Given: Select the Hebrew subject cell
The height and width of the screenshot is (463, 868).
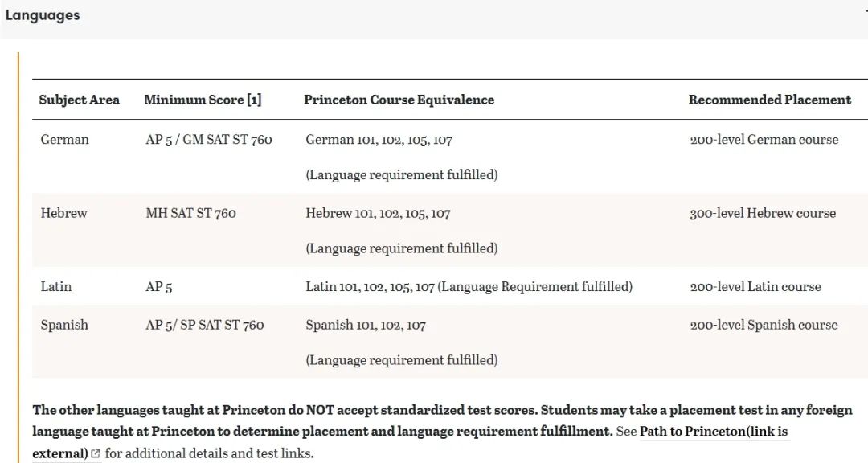Looking at the screenshot, I should [63, 213].
